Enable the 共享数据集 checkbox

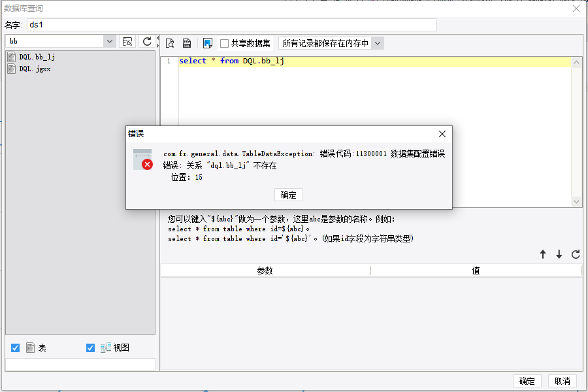[x=225, y=43]
